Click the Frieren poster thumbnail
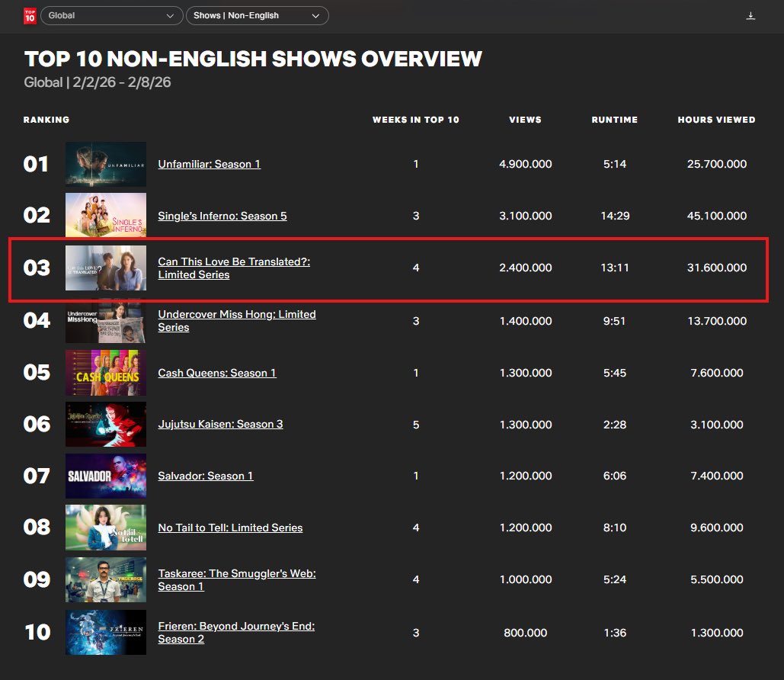The height and width of the screenshot is (680, 784). 106,632
